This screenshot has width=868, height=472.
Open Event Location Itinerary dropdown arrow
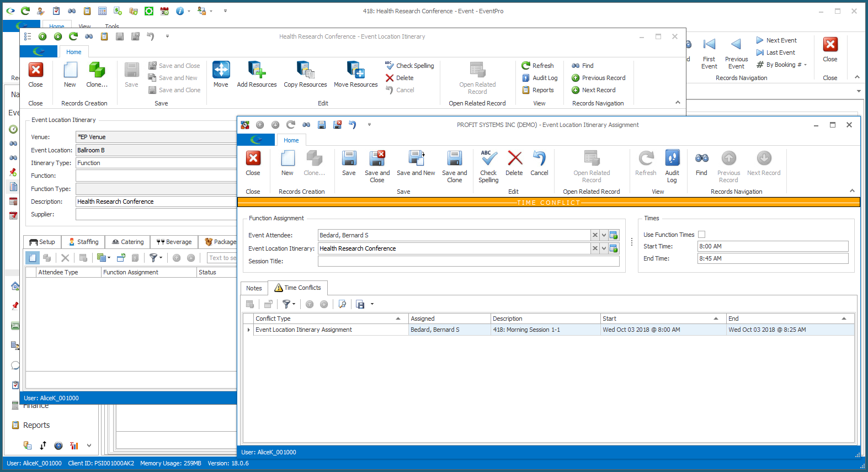(x=604, y=248)
